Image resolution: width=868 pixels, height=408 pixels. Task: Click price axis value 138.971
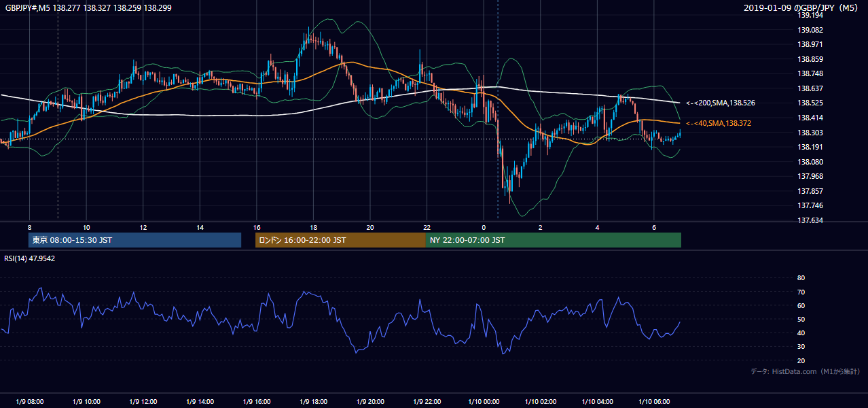pyautogui.click(x=810, y=44)
